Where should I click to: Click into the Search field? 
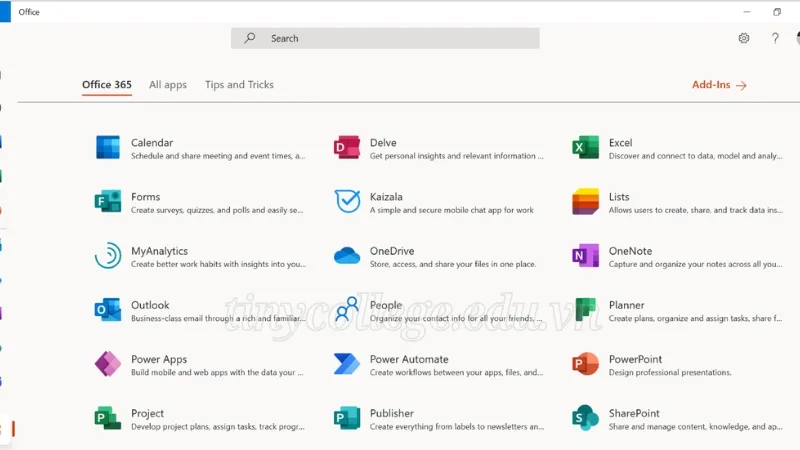point(385,38)
